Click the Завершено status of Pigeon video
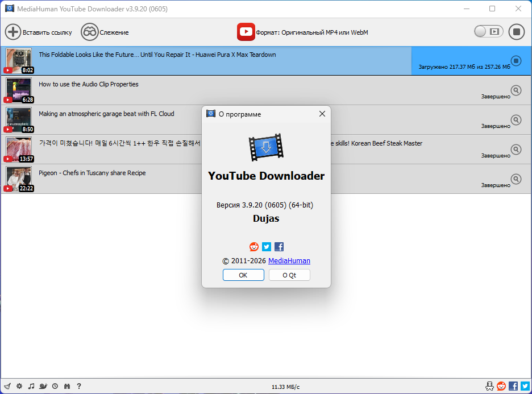This screenshot has height=394, width=532. coord(496,185)
